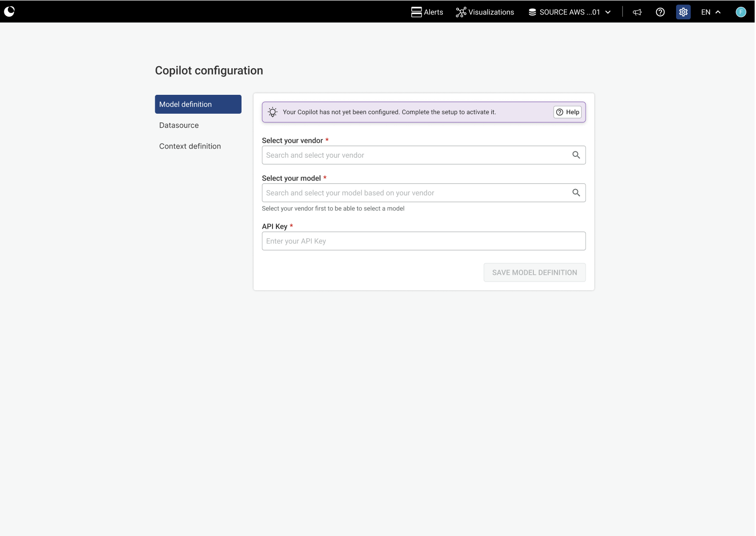Click Save Model Definition button
This screenshot has width=756, height=536.
534,272
